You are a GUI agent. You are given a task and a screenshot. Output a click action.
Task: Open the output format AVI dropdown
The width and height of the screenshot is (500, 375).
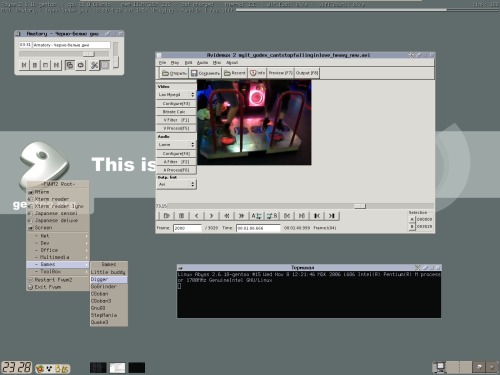(x=176, y=184)
